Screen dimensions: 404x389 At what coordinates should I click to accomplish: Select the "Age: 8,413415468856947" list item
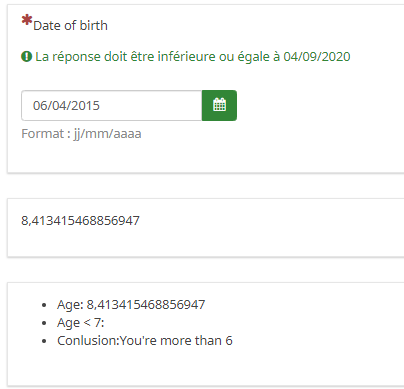coord(131,305)
